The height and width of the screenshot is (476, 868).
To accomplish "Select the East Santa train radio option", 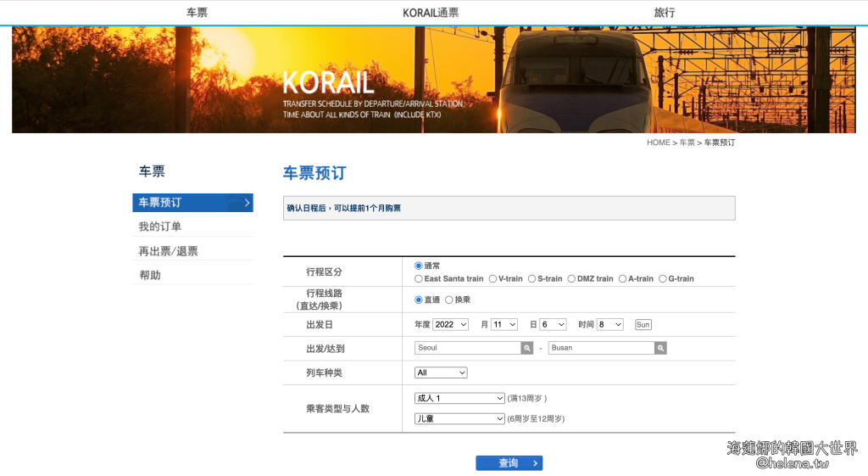I will click(x=419, y=279).
